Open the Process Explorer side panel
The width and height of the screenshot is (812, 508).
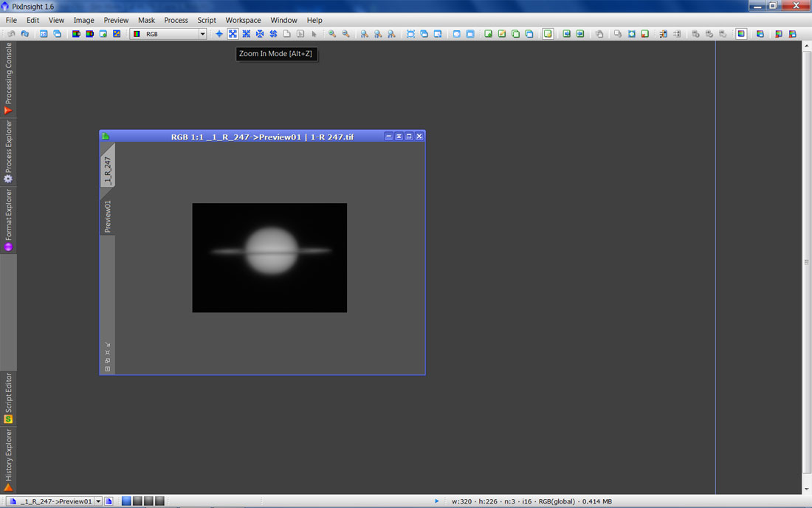click(8, 151)
